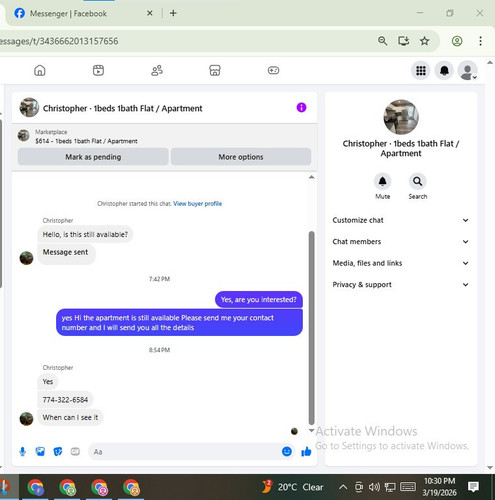Image resolution: width=495 pixels, height=500 pixels.
Task: Choose a sticker icon
Action: point(58,452)
